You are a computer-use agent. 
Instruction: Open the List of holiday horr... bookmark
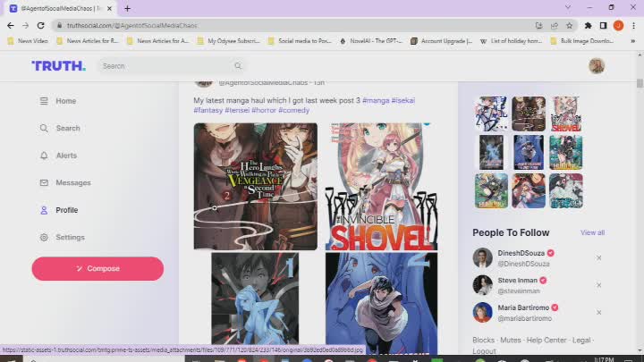[512, 41]
